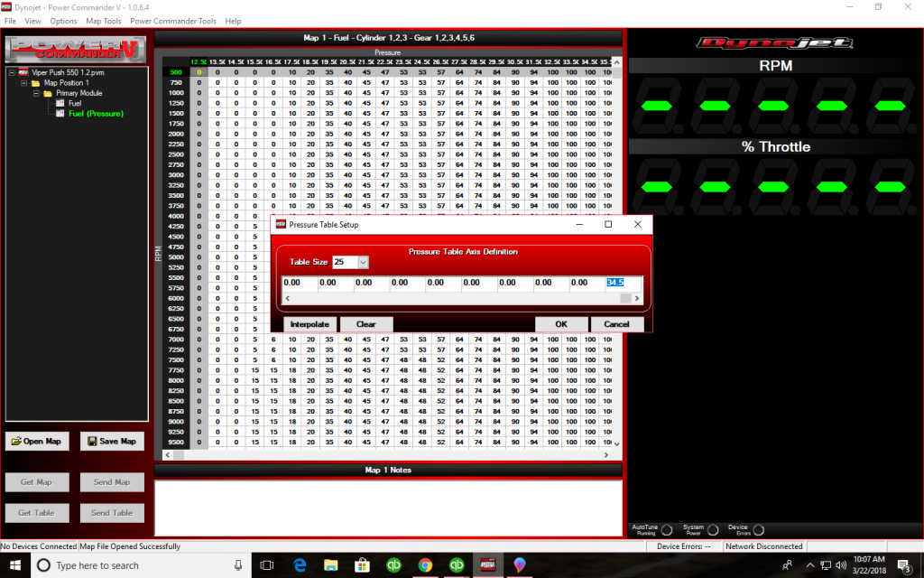The width and height of the screenshot is (924, 578).
Task: Click the Device Errors indicator
Action: click(x=758, y=529)
